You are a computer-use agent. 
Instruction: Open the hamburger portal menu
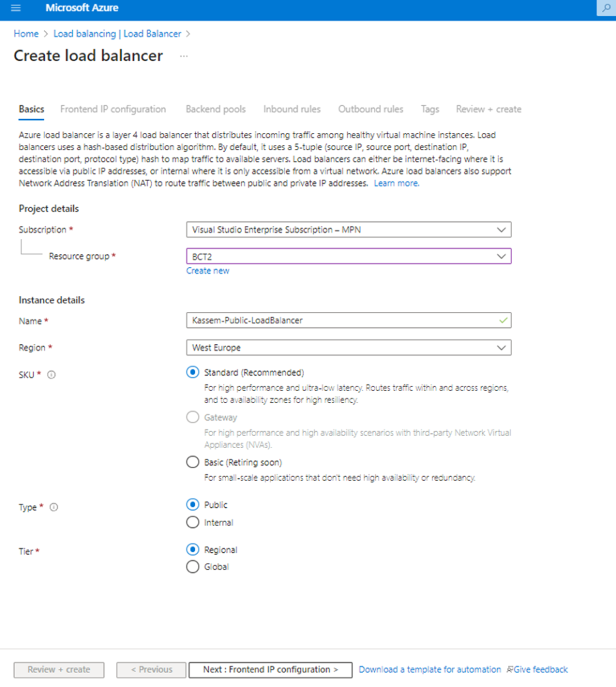16,8
